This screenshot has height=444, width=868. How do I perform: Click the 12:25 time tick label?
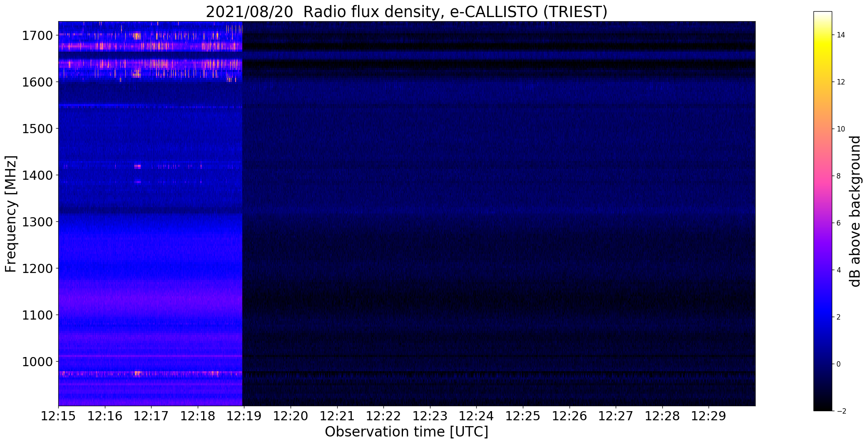click(x=523, y=416)
